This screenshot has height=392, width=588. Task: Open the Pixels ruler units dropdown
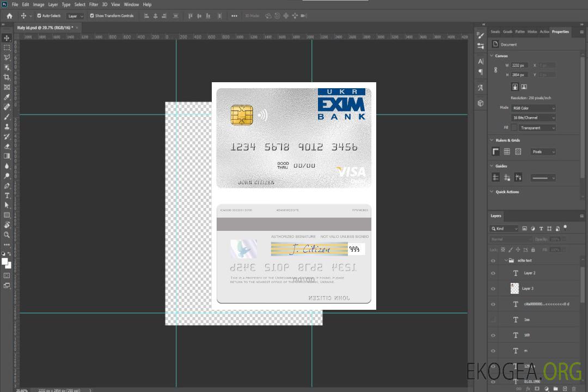tap(543, 152)
